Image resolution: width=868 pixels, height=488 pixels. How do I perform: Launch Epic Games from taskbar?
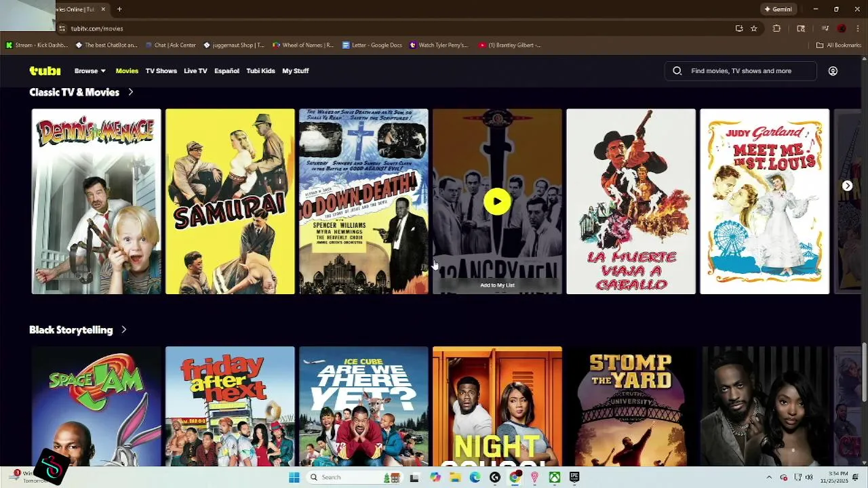[x=574, y=477]
